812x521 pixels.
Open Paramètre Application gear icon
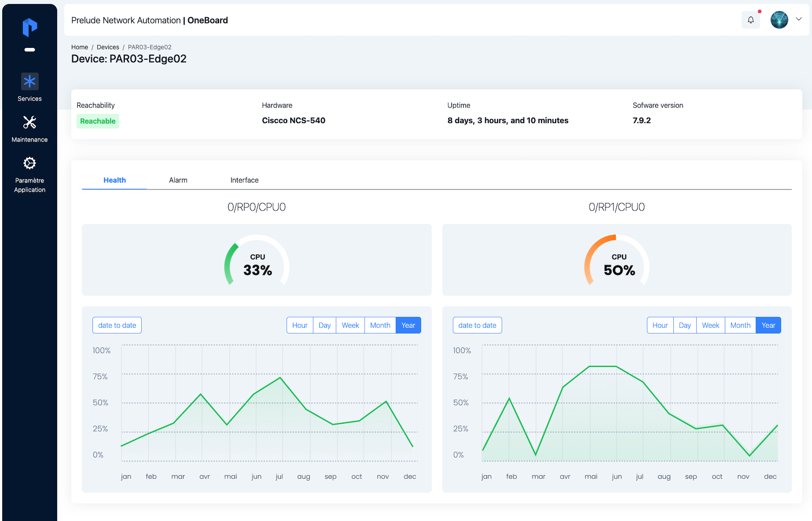point(30,163)
